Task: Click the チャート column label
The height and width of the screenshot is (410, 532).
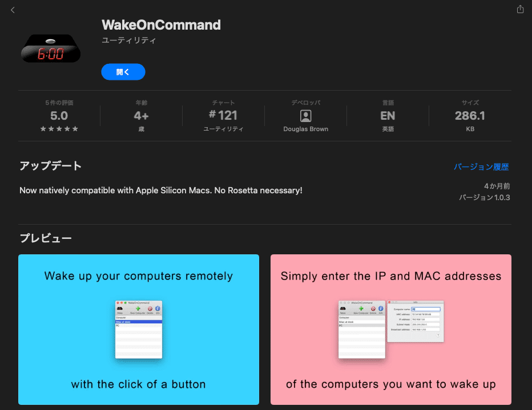Action: click(x=223, y=103)
